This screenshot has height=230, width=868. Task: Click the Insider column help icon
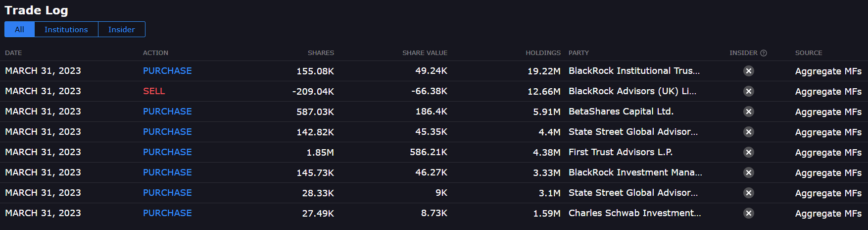764,53
